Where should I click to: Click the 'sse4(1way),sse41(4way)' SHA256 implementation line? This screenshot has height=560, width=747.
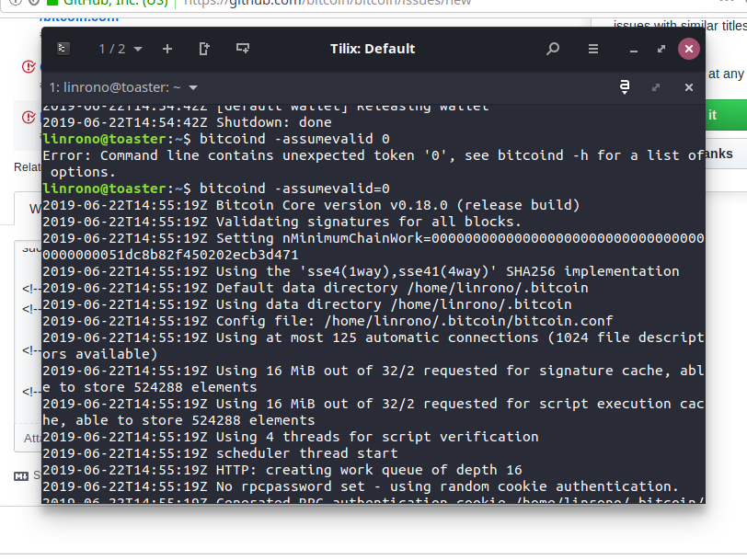tap(362, 271)
